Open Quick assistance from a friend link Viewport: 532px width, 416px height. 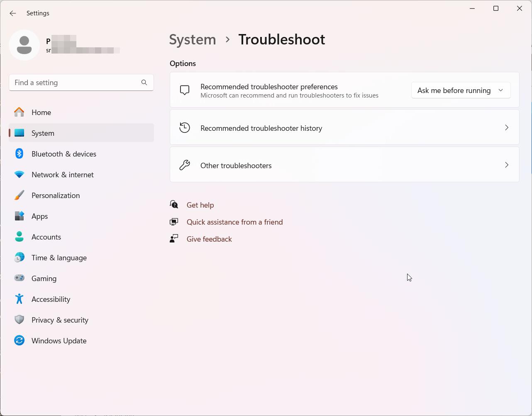(x=235, y=222)
